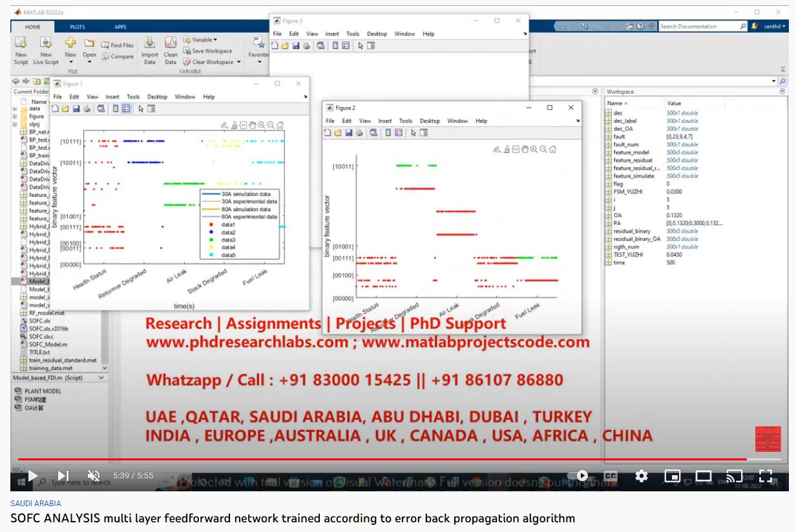Viewport: 796px width, 532px height.
Task: Click the print icon in Figure 3 toolbar
Action: tap(306, 46)
